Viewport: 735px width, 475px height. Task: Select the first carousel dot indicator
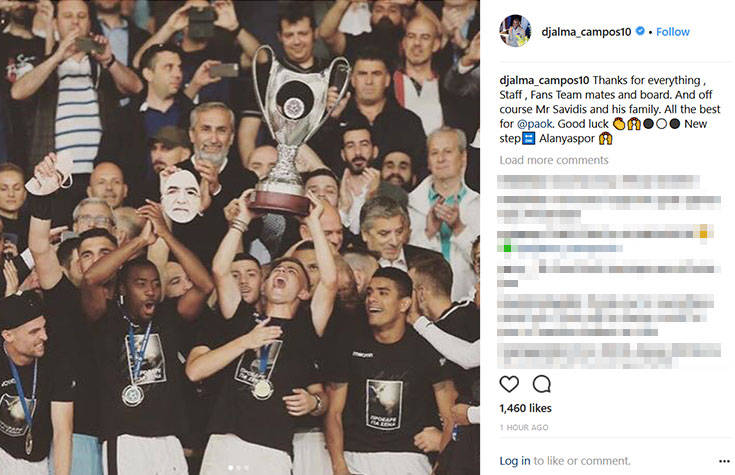click(231, 467)
